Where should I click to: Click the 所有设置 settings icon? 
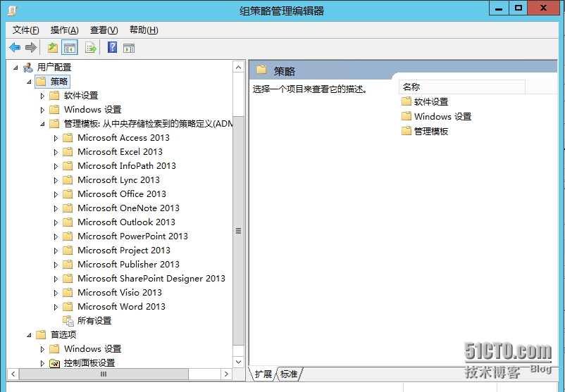coord(68,321)
